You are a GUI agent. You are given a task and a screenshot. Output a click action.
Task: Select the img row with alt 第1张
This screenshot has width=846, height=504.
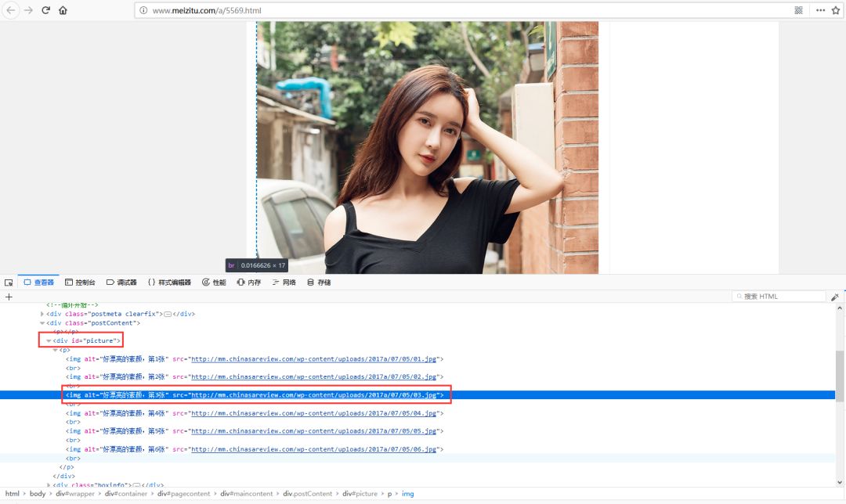418,359
